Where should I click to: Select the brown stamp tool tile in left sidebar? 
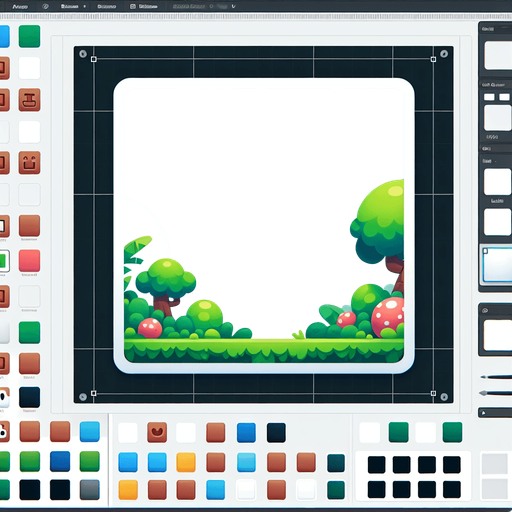29,100
